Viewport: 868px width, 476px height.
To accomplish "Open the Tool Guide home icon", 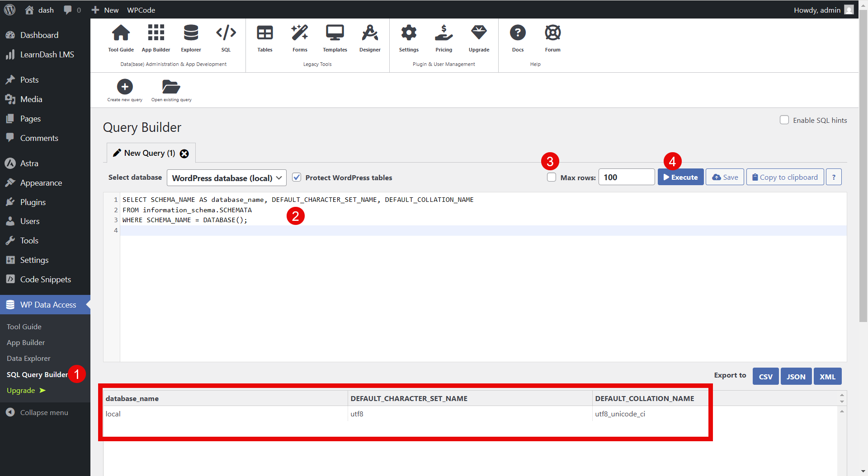I will 121,33.
